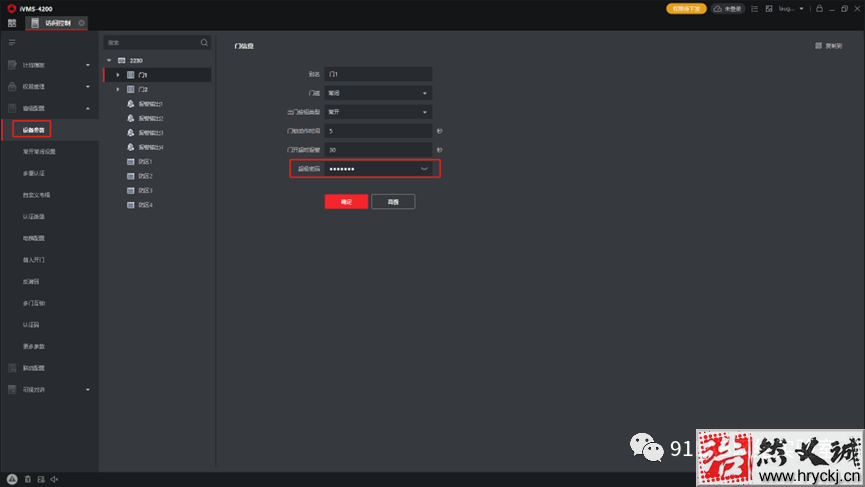The width and height of the screenshot is (865, 487).
Task: Click the 权限管理 lock sidebar icon
Action: pyautogui.click(x=12, y=87)
